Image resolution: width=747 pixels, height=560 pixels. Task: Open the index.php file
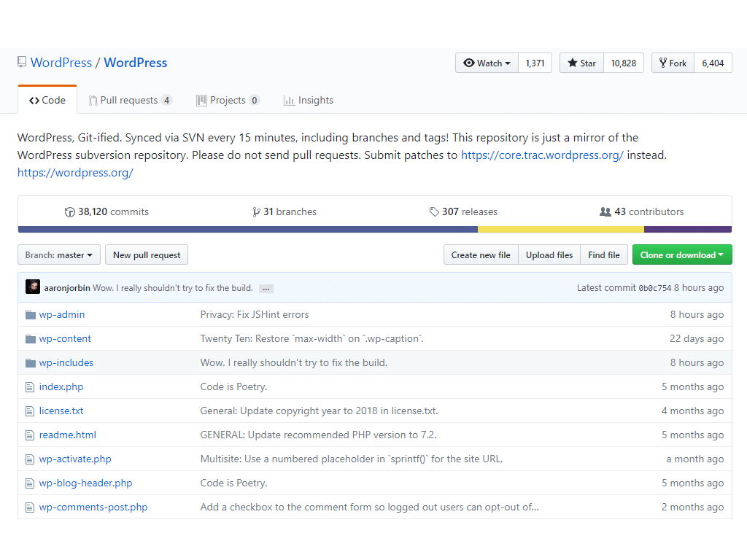click(61, 387)
